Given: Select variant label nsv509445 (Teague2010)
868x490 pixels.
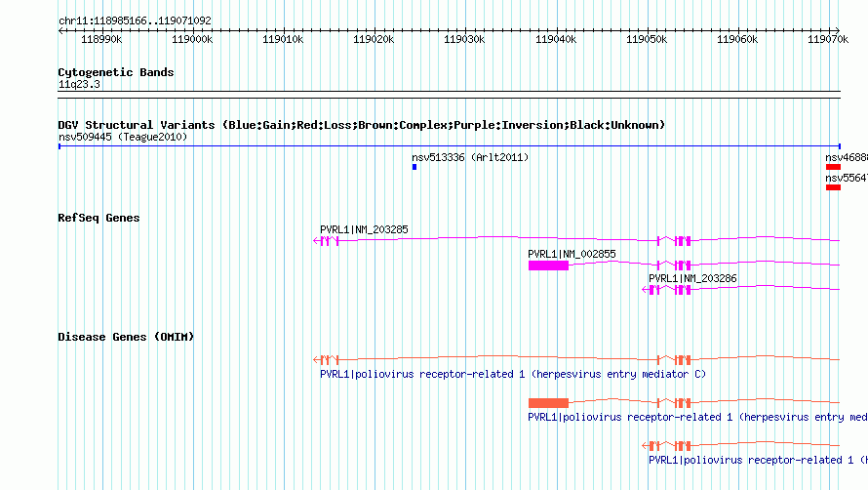Looking at the screenshot, I should coord(123,137).
